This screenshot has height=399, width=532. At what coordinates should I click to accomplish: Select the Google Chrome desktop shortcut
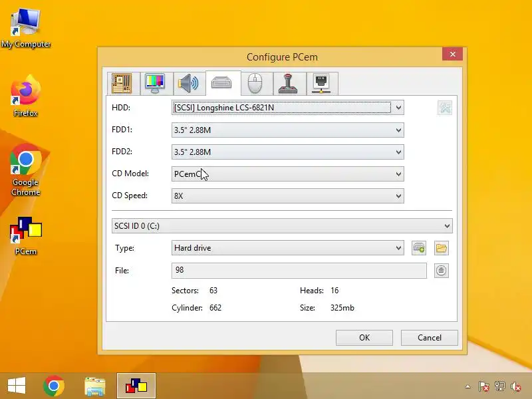tap(26, 170)
